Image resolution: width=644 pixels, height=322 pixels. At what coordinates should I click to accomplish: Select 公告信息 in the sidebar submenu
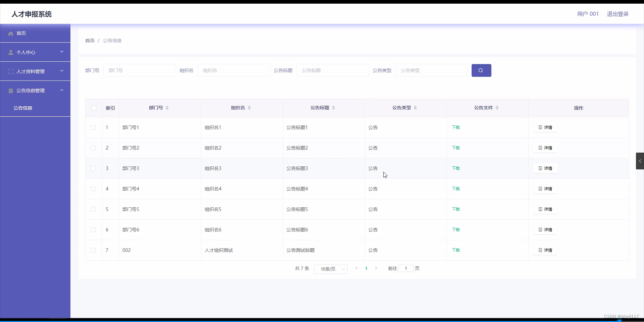click(x=23, y=108)
